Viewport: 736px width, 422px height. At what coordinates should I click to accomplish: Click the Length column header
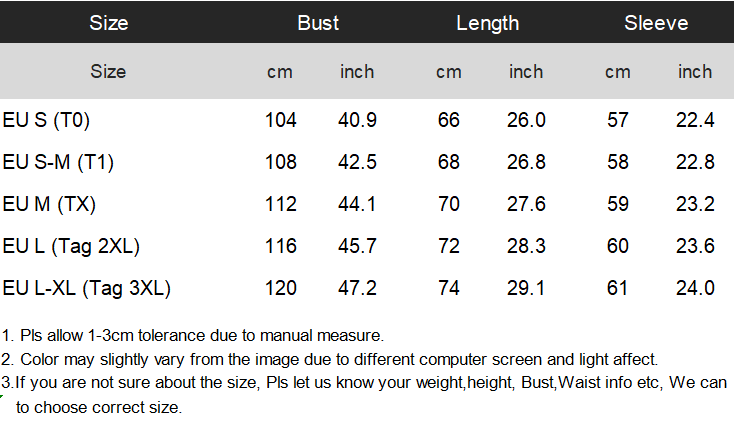(x=488, y=23)
